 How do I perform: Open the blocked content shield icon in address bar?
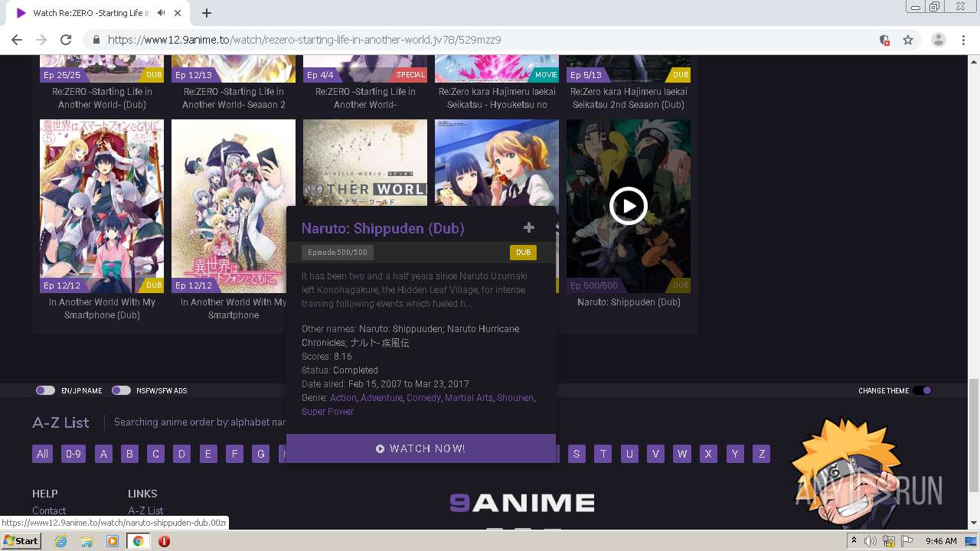pos(884,40)
